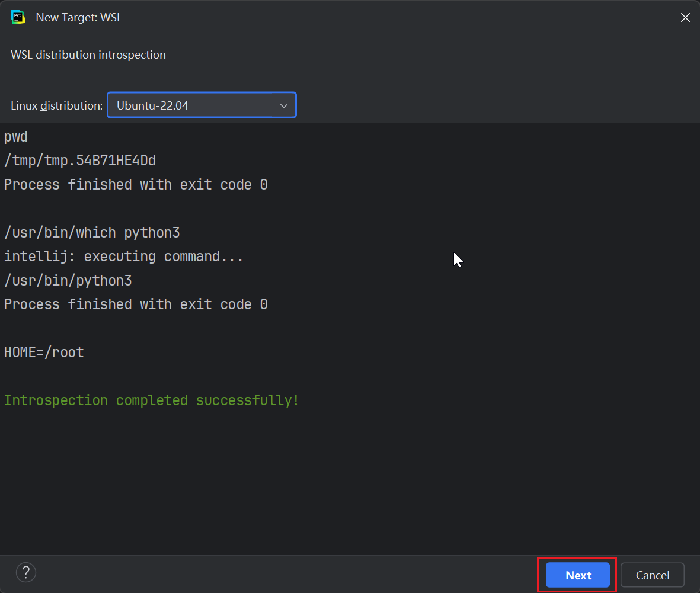Click the PyCharm logo in title bar
Viewport: 700px width, 593px height.
18,17
